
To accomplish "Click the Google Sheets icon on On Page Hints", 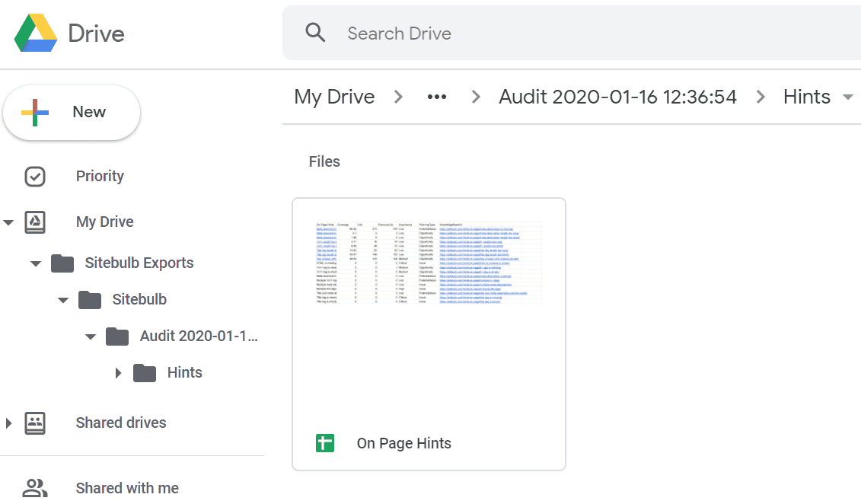I will (325, 442).
